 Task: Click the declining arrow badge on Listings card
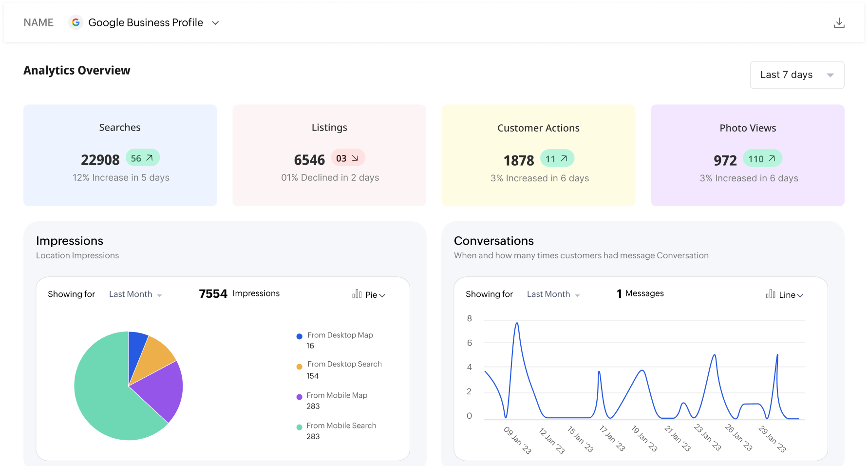pyautogui.click(x=348, y=158)
